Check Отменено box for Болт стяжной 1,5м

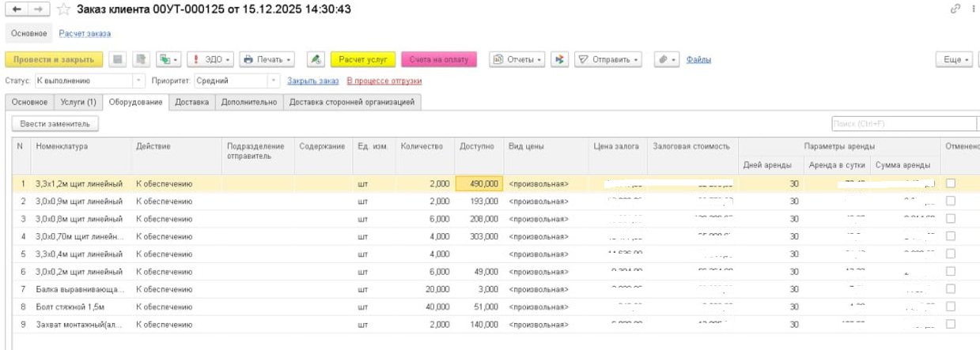[951, 307]
